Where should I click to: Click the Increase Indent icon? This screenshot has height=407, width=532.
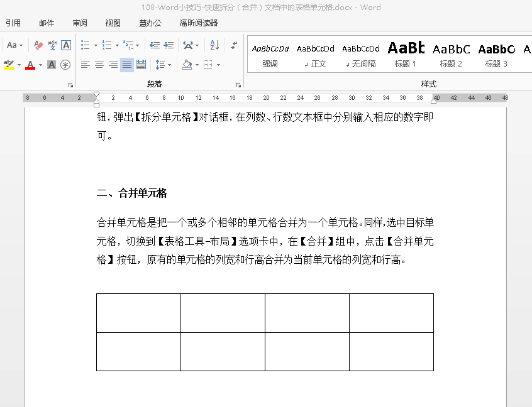pyautogui.click(x=169, y=45)
